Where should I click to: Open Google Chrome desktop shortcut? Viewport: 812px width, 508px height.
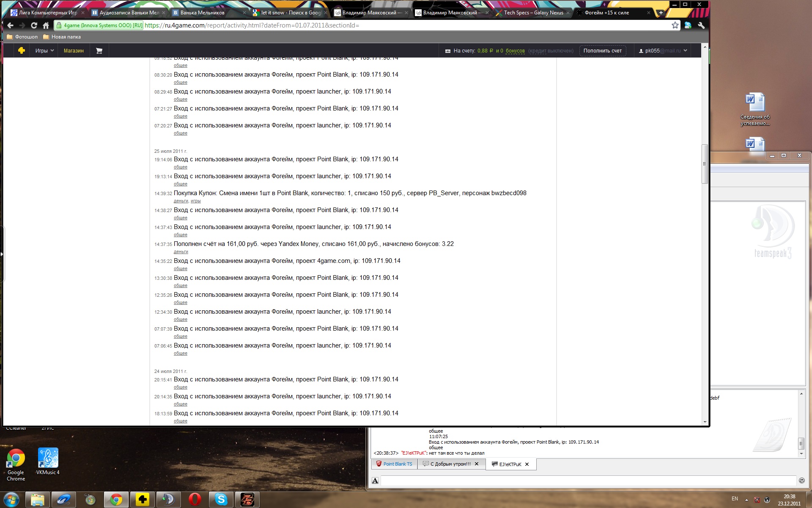(x=16, y=464)
